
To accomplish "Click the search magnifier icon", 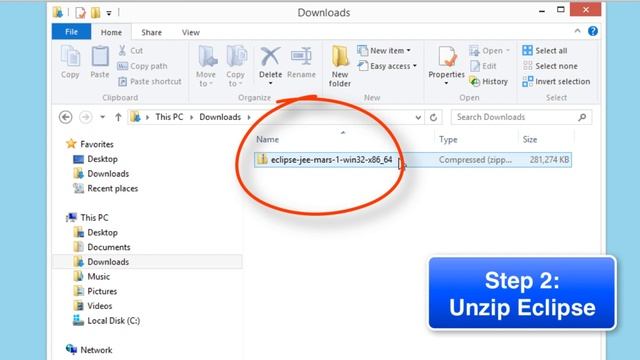I will (582, 117).
